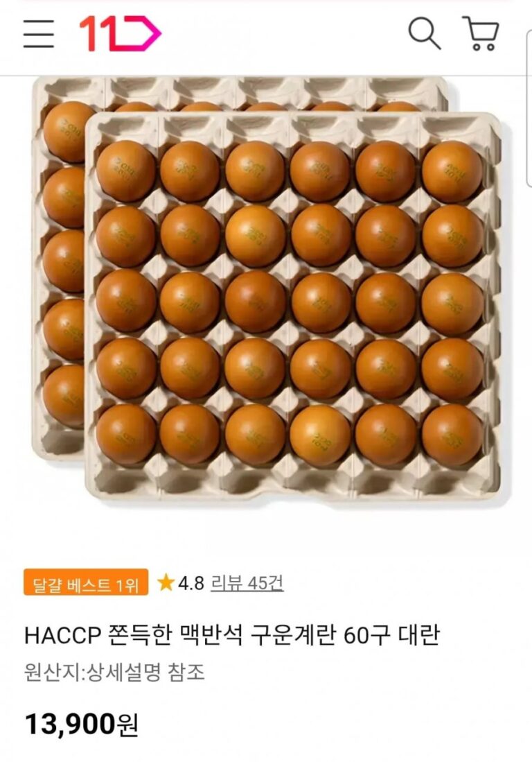Tap the top-left egg of back tray
Viewport: 532px width, 762px height.
click(68, 132)
